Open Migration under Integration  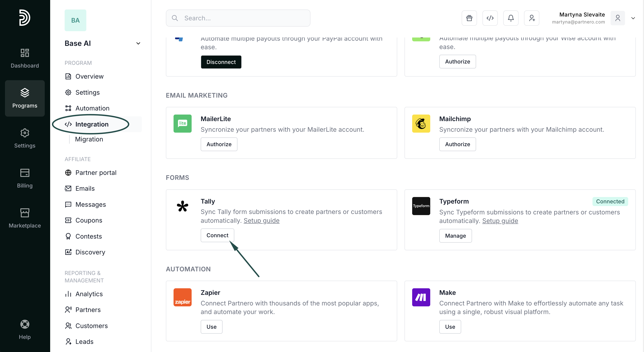[89, 139]
